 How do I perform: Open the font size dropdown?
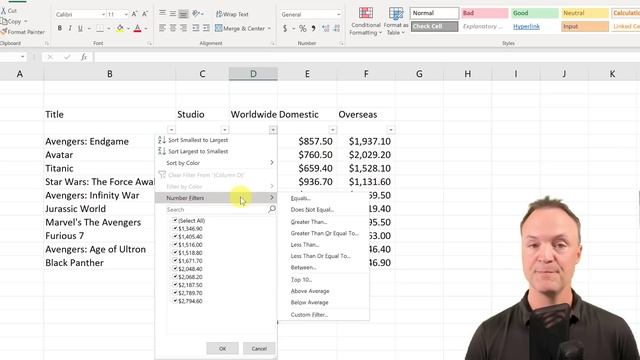[x=126, y=14]
